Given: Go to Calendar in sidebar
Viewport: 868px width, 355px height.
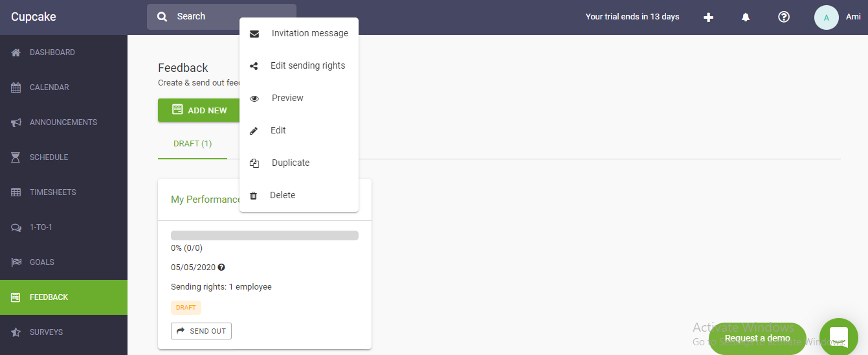Looking at the screenshot, I should pyautogui.click(x=63, y=87).
